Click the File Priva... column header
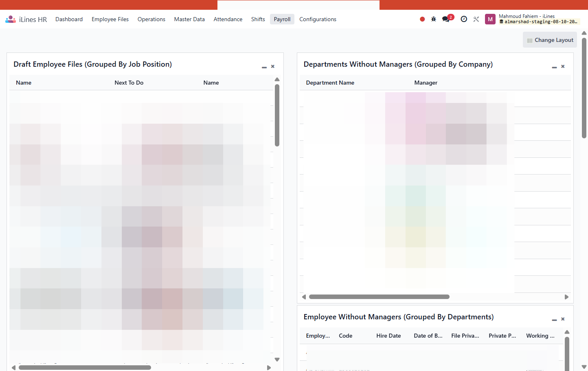588x371 pixels. [465, 336]
